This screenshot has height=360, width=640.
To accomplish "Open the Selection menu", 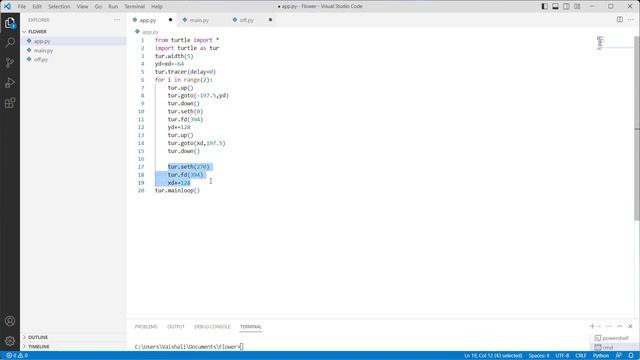I will (59, 7).
